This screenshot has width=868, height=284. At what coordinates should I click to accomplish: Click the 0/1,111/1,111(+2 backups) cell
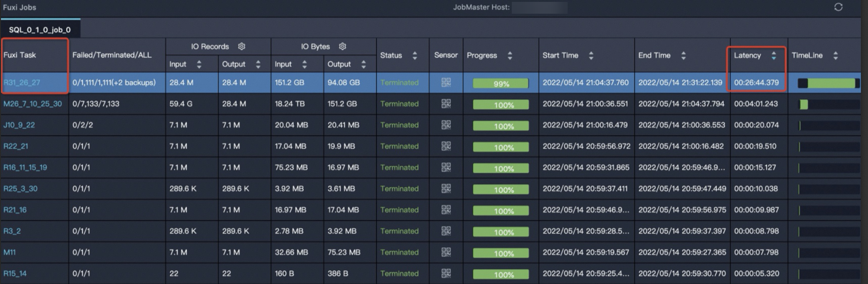[114, 82]
